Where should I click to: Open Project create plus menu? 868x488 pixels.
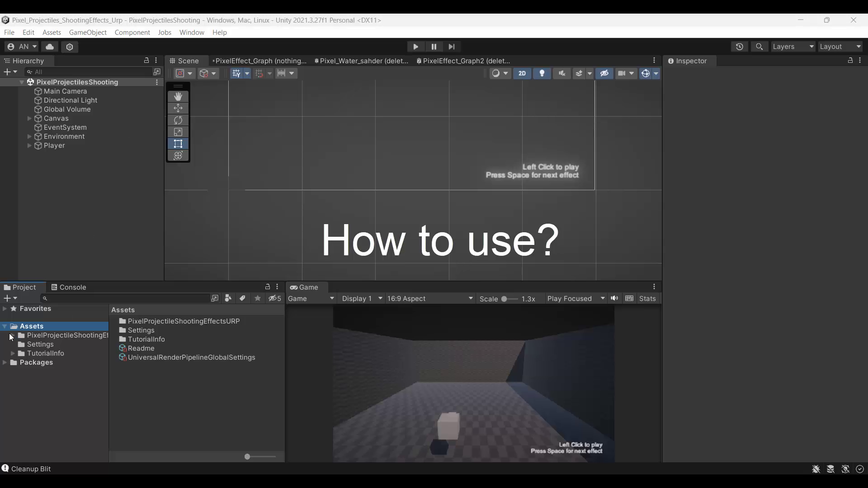pyautogui.click(x=10, y=298)
